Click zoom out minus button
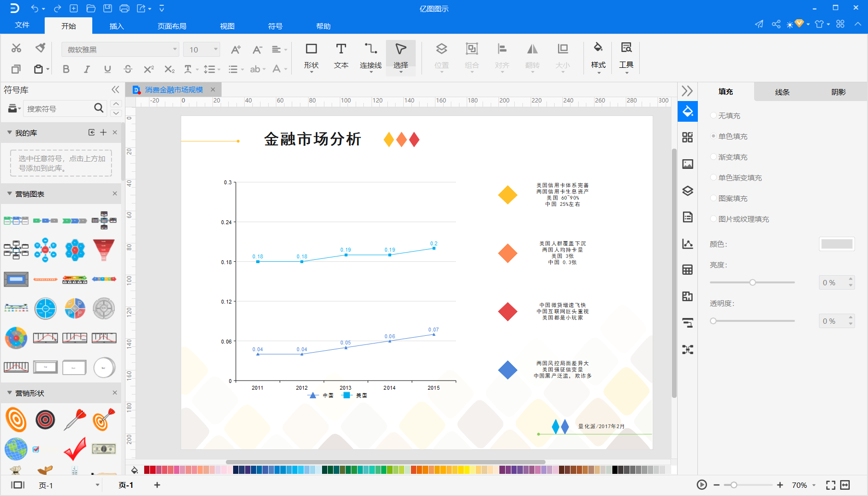The height and width of the screenshot is (496, 868). 717,485
